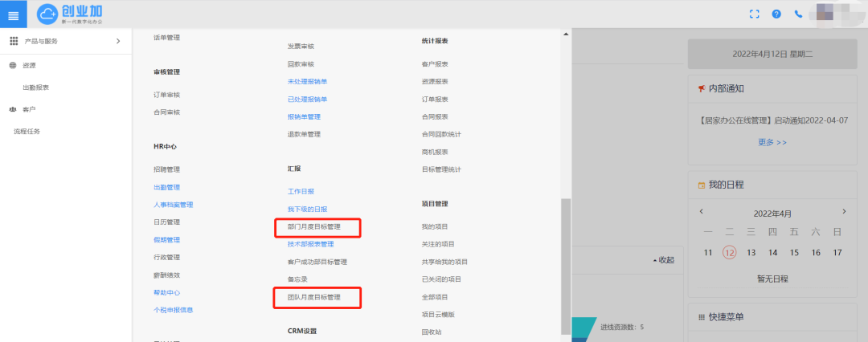This screenshot has height=342, width=868.
Task: Click the 资源 globe icon
Action: coord(13,65)
